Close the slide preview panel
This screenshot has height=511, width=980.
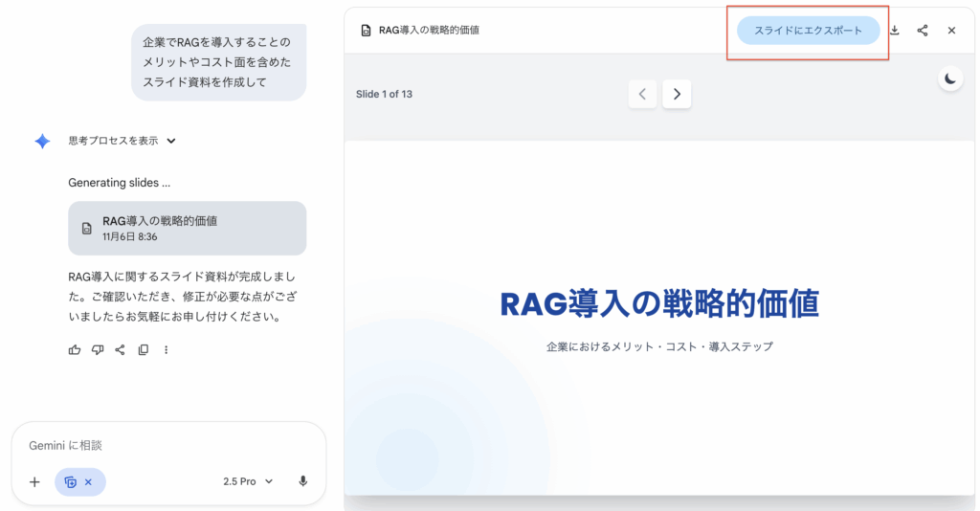951,31
